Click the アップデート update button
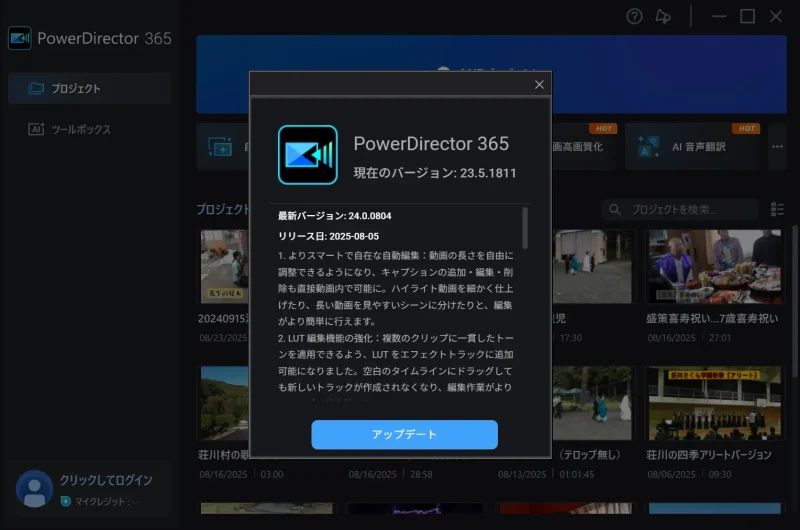The image size is (800, 530). click(404, 435)
